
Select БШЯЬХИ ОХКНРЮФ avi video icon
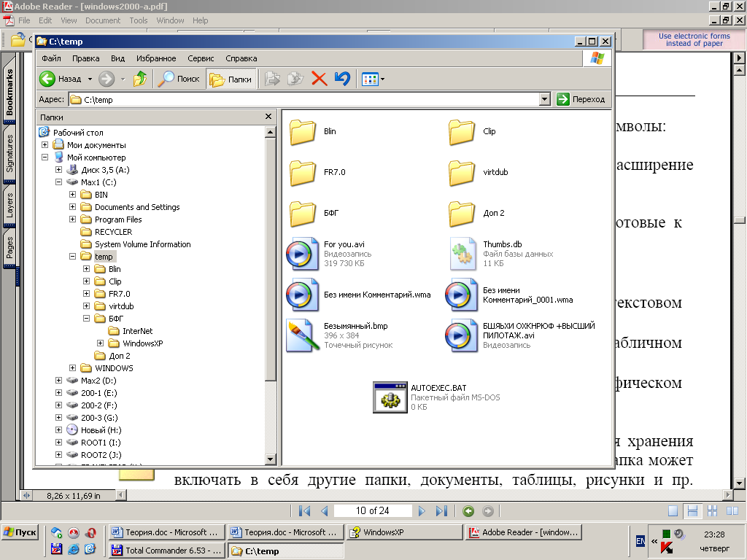pyautogui.click(x=461, y=335)
